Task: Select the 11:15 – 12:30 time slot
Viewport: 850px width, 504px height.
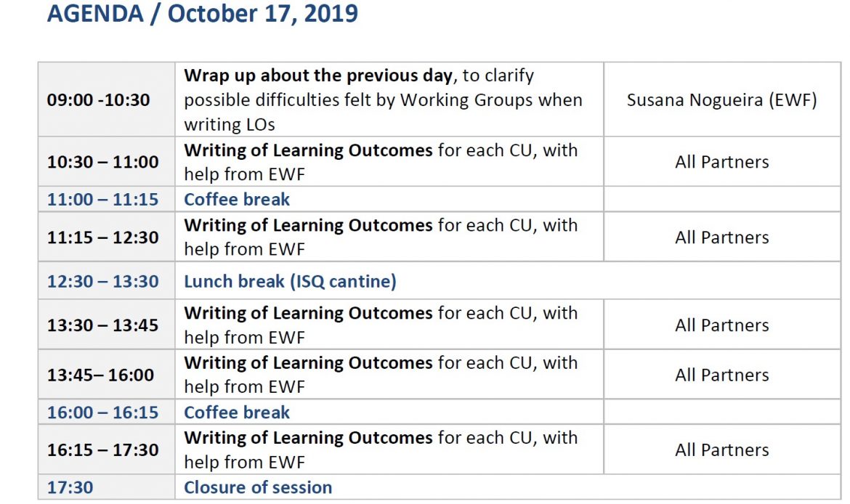Action: coord(102,237)
